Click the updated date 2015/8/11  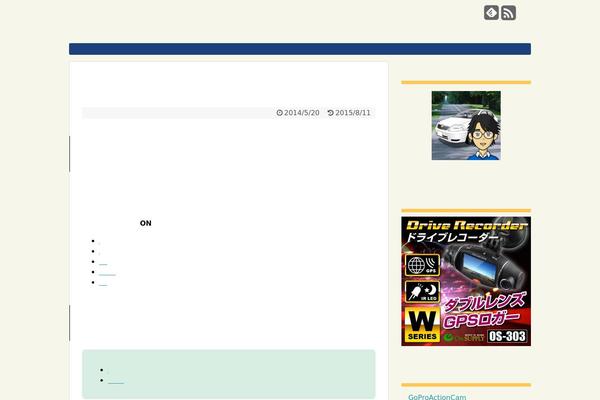(349, 113)
